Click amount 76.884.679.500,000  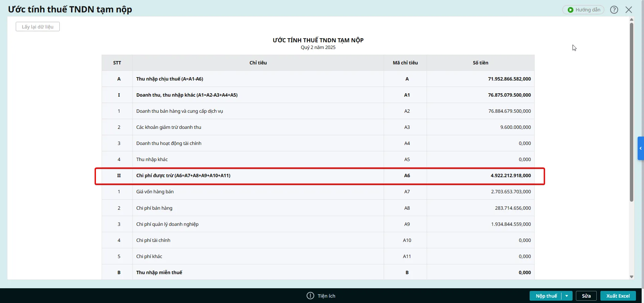click(x=509, y=111)
